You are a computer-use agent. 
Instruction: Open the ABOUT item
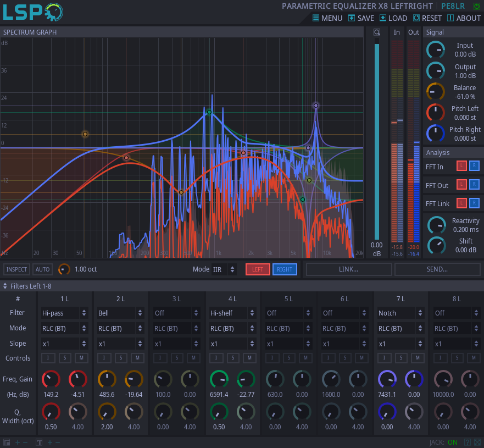click(x=464, y=18)
